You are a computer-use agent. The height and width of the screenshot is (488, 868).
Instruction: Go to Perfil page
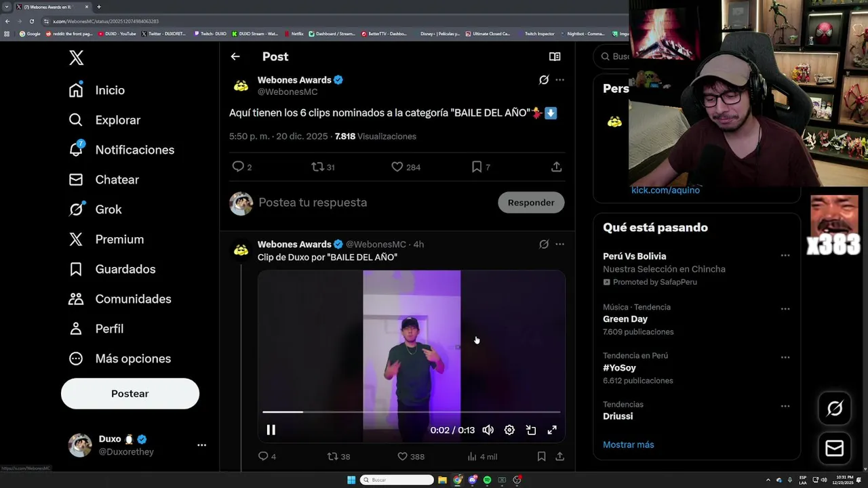96,329
